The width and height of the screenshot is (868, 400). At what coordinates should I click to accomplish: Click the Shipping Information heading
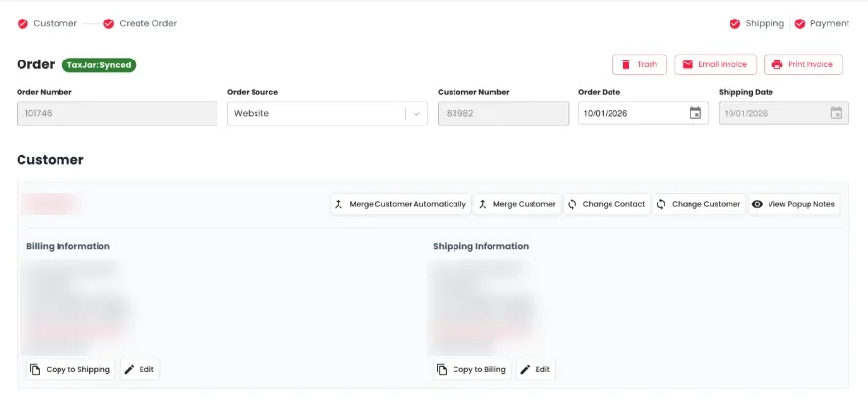(x=481, y=246)
